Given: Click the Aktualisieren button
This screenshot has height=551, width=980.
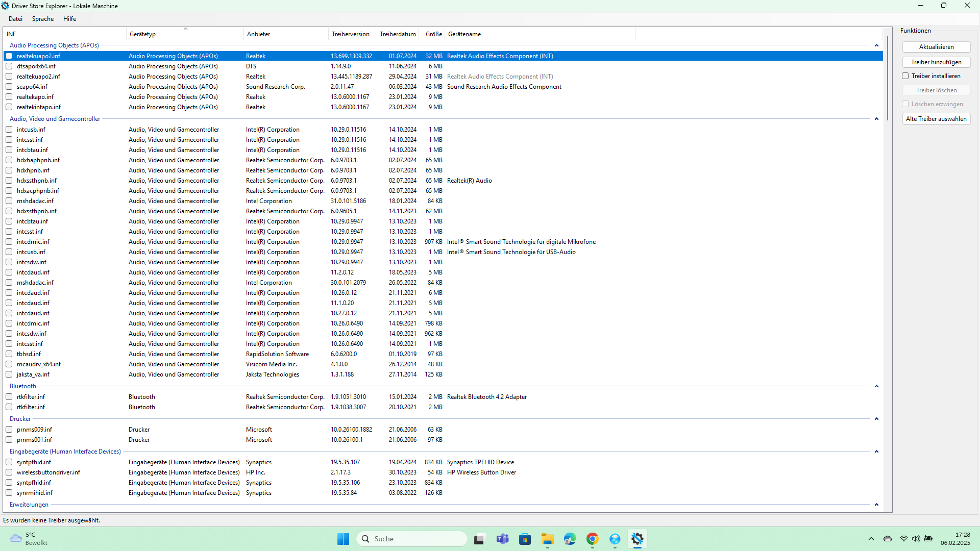Looking at the screenshot, I should (x=936, y=47).
